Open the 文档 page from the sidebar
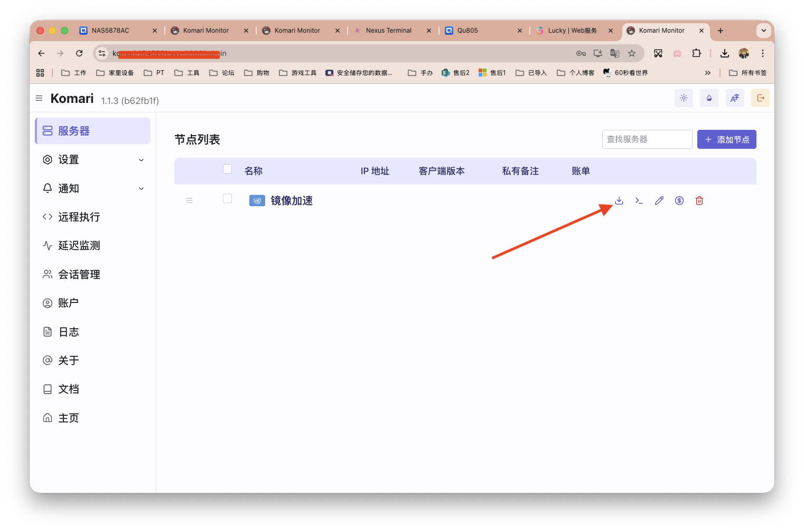Viewport: 804px width, 532px height. (x=69, y=388)
